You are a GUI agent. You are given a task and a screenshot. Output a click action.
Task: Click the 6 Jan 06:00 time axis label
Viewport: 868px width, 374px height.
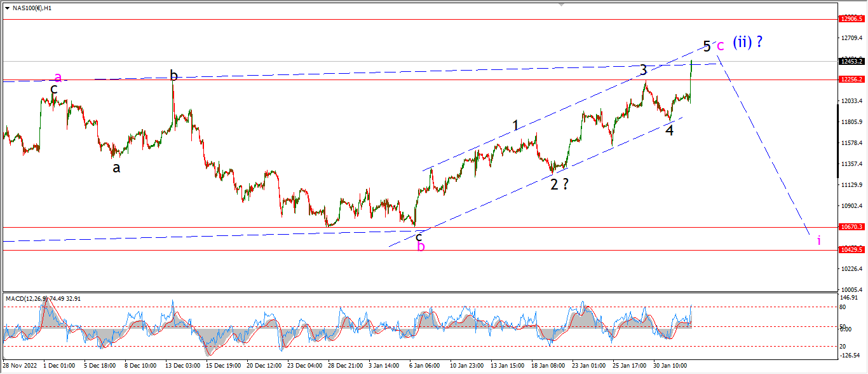pyautogui.click(x=423, y=366)
